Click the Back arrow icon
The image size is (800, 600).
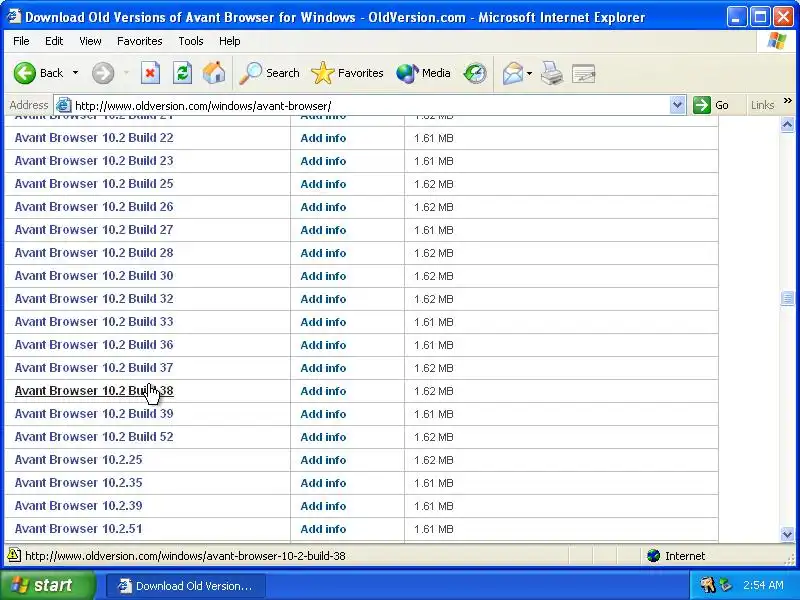[24, 73]
